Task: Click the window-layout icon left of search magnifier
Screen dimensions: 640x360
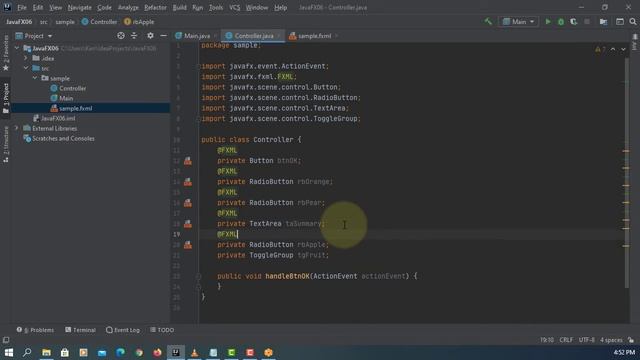Action: pos(620,22)
